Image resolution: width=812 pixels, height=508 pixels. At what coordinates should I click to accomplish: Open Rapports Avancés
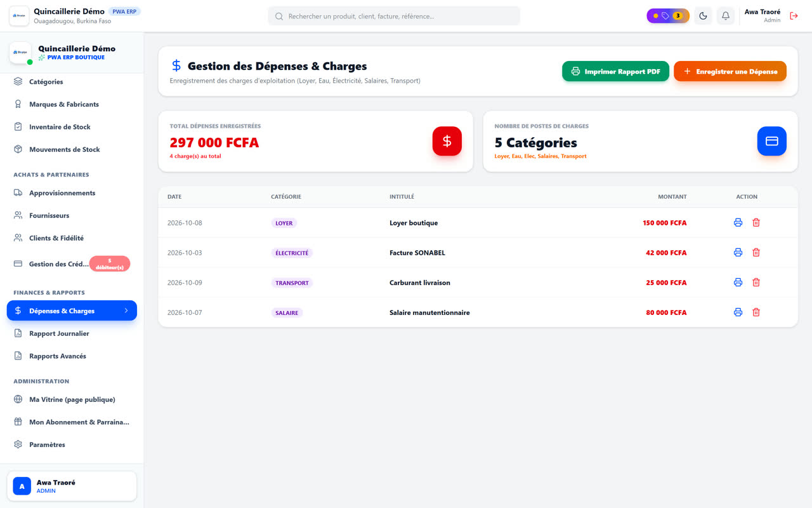[72, 356]
